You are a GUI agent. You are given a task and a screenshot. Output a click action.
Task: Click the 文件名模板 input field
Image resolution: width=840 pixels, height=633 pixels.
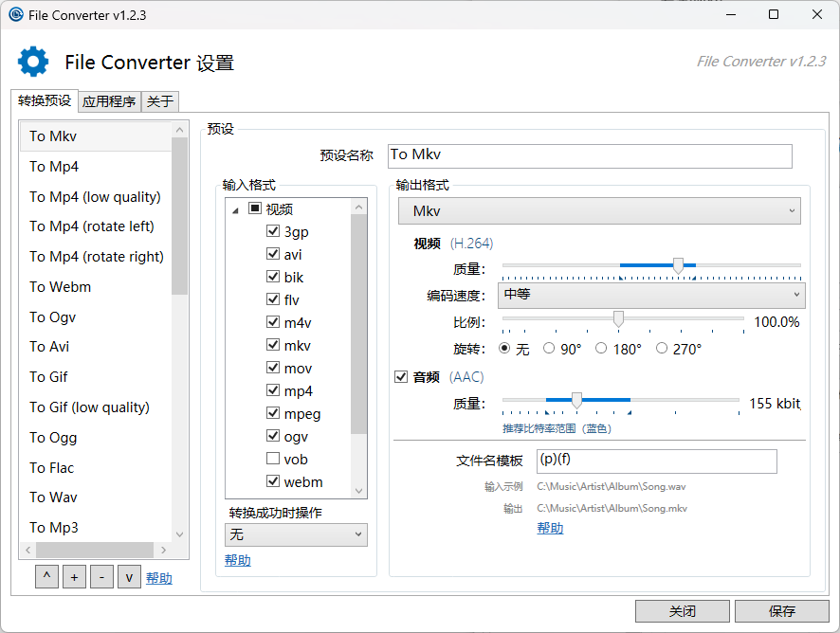click(657, 461)
